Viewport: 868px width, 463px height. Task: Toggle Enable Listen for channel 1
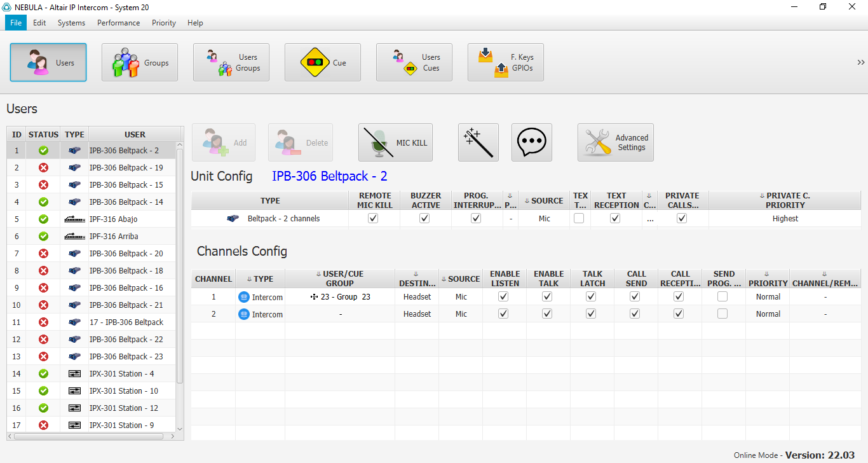point(503,296)
